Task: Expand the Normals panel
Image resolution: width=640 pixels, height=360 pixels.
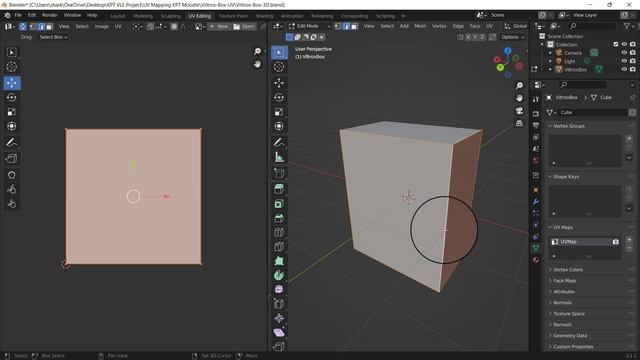Action: pos(562,303)
